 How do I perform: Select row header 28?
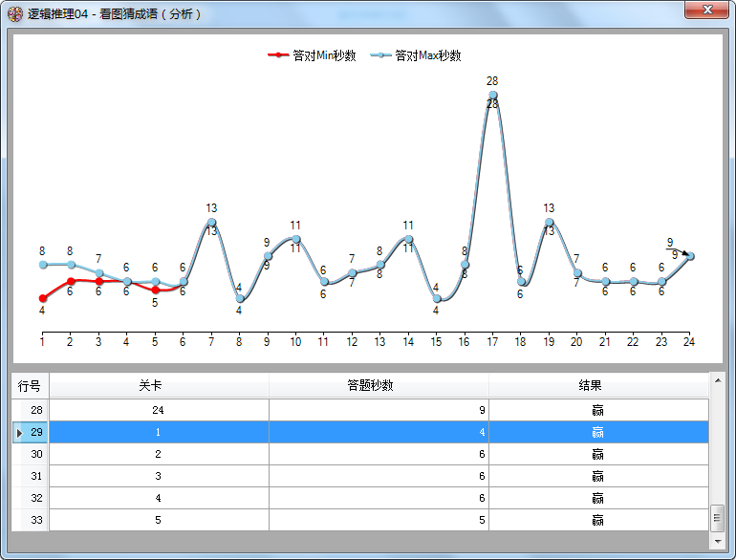pyautogui.click(x=30, y=410)
